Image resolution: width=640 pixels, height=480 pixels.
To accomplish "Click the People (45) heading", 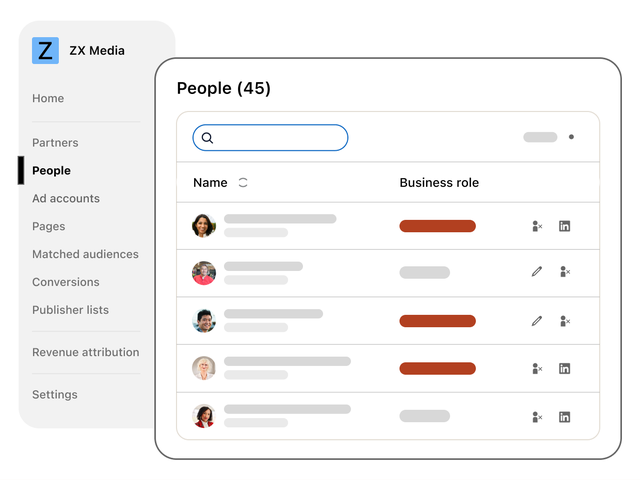I will [224, 89].
